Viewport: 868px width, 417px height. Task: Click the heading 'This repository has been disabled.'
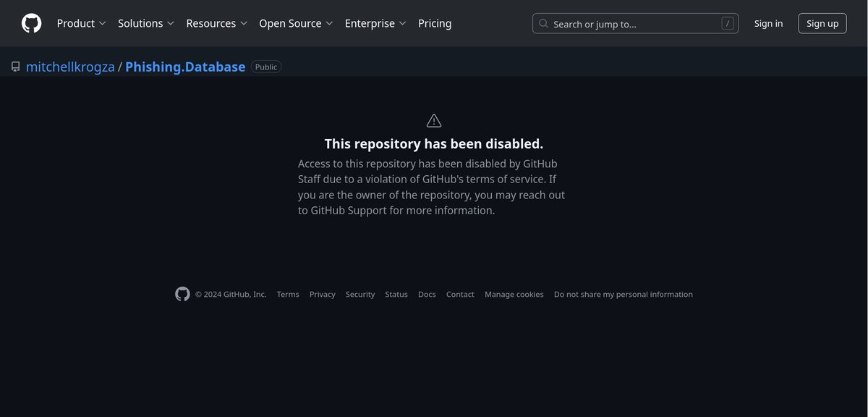pos(434,143)
